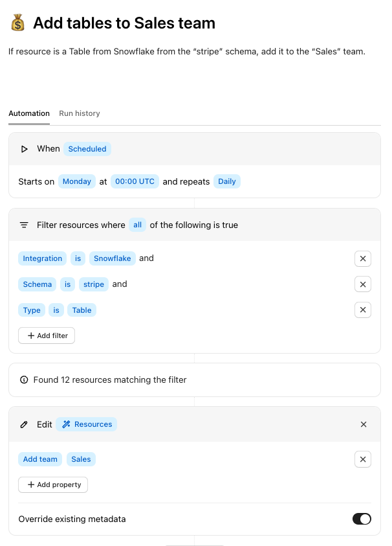Click the money bag emoji icon

pos(17,23)
